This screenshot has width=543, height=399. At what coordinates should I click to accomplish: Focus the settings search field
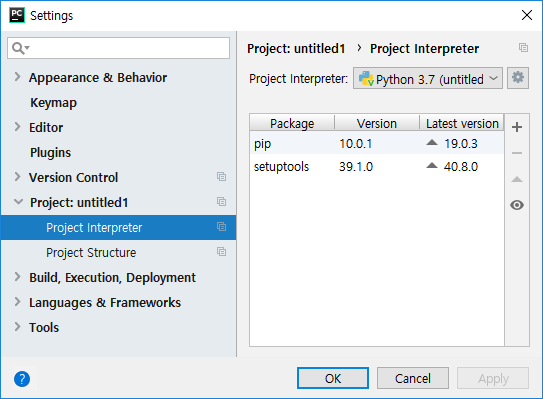[x=118, y=48]
